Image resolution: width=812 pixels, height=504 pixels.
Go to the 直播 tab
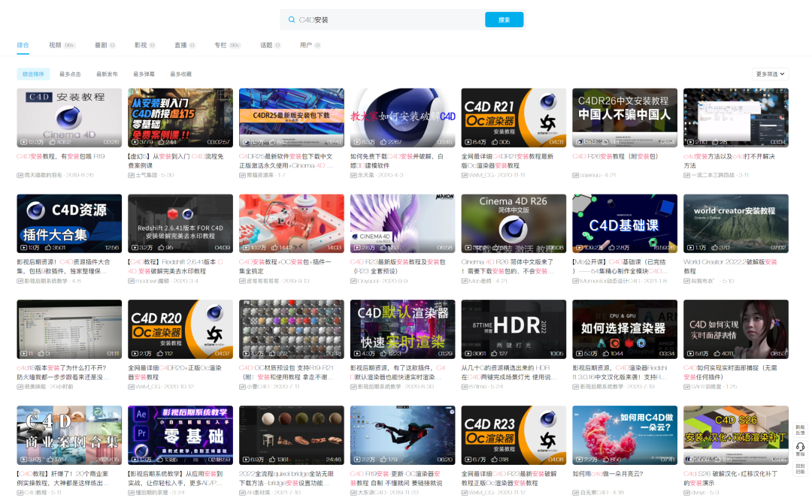pos(185,45)
